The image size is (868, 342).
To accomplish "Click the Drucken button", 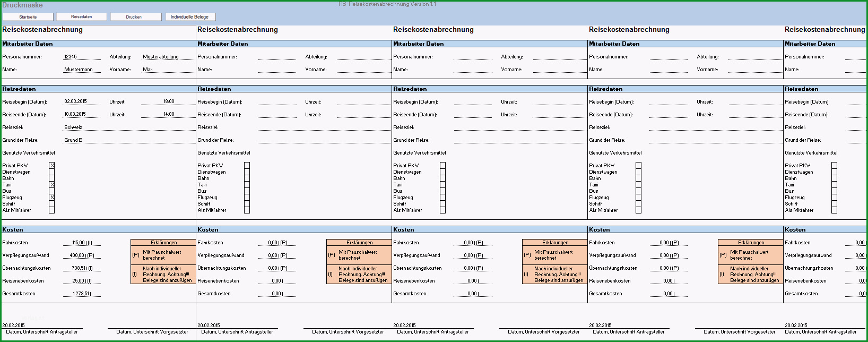I will (136, 17).
